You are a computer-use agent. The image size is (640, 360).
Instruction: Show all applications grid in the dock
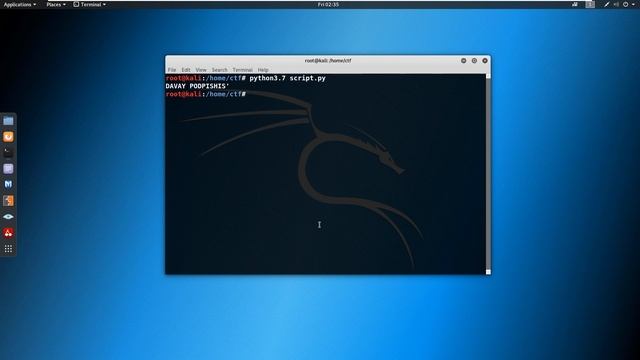[8, 249]
